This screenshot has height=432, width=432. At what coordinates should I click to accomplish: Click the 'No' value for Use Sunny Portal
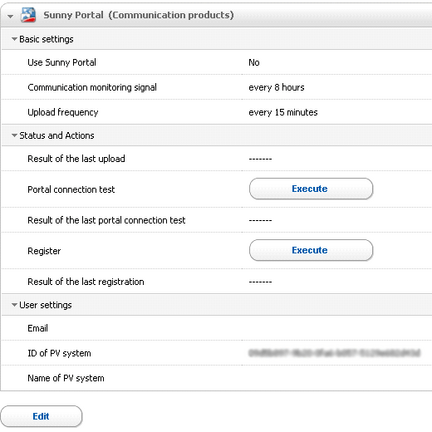(x=254, y=62)
